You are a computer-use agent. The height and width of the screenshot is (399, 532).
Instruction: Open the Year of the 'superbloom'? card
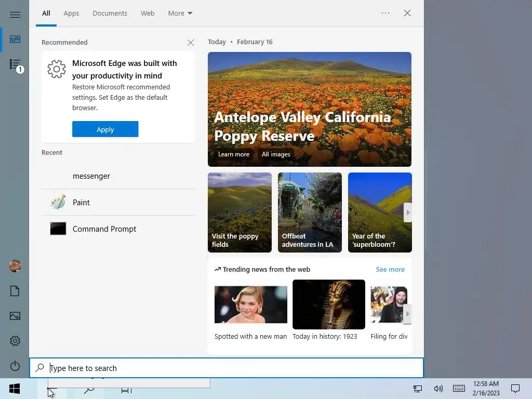tap(380, 212)
